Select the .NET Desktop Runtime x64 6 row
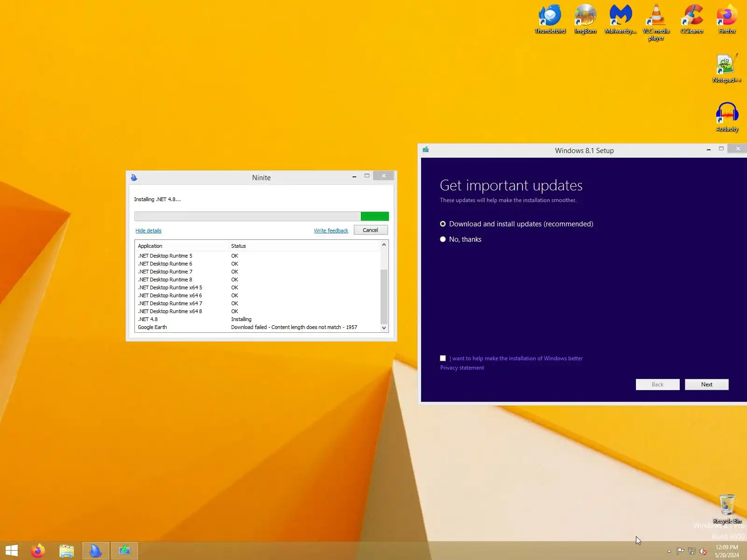The image size is (747, 560). pos(257,295)
